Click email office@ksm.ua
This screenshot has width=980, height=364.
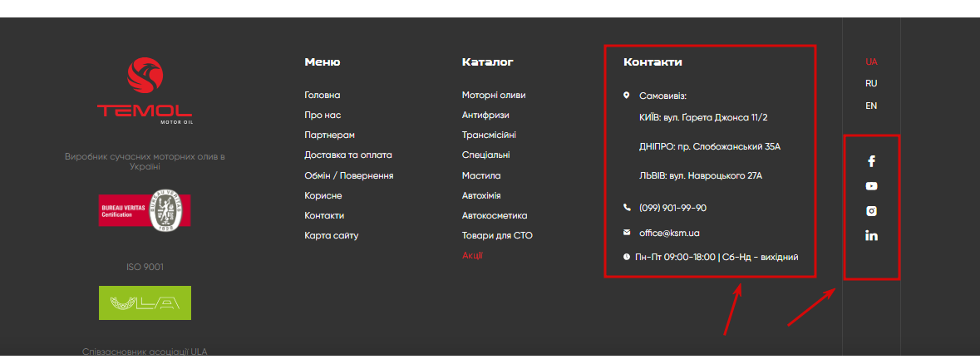point(669,233)
